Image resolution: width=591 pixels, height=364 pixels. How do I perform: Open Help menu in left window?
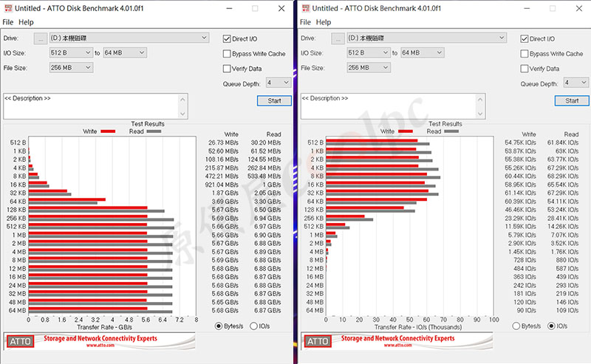(x=26, y=22)
